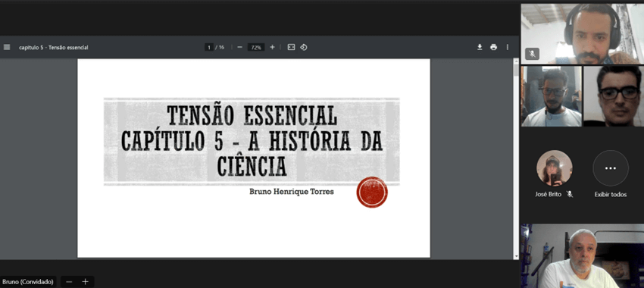Image resolution: width=644 pixels, height=288 pixels.
Task: Click the fit to page icon
Action: coord(291,47)
